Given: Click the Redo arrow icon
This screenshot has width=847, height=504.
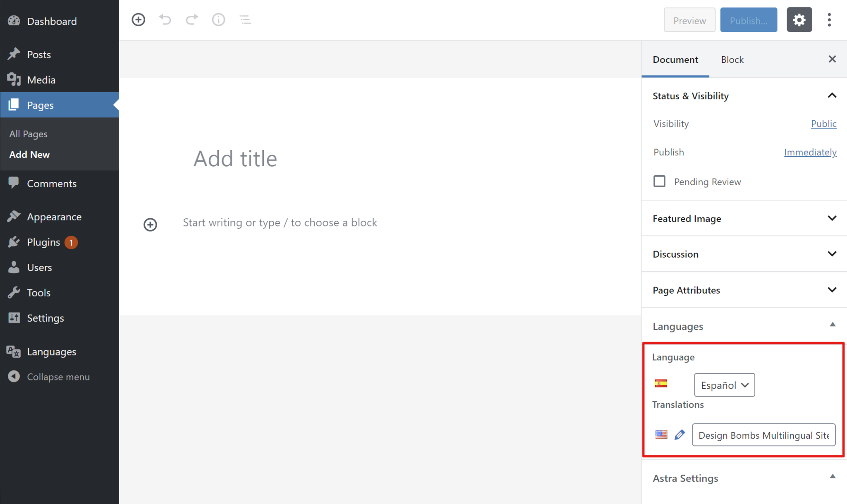Looking at the screenshot, I should pyautogui.click(x=191, y=19).
